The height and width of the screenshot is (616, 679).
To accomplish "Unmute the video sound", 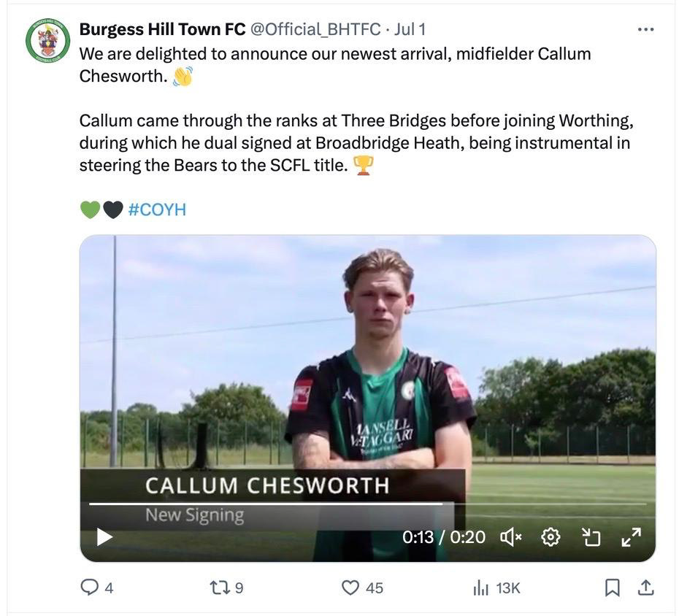I will [510, 538].
